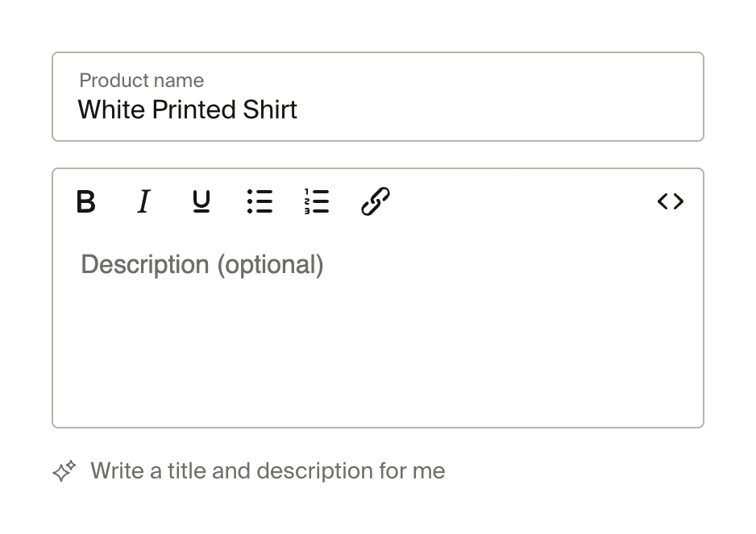Choose the unordered list toolbar button

(260, 201)
